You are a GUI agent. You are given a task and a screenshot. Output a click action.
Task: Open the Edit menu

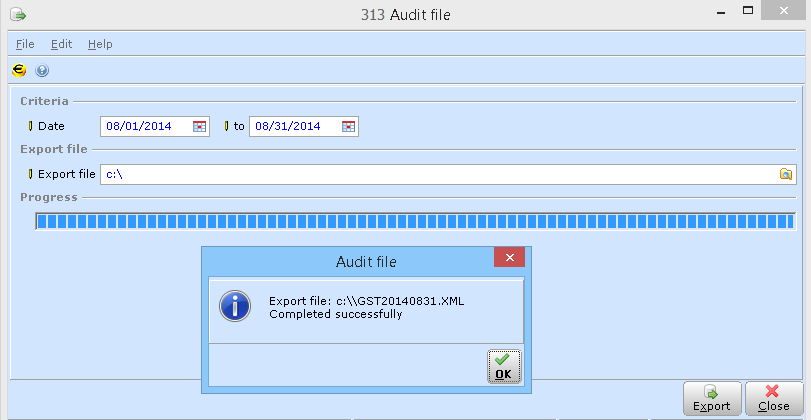tap(61, 44)
